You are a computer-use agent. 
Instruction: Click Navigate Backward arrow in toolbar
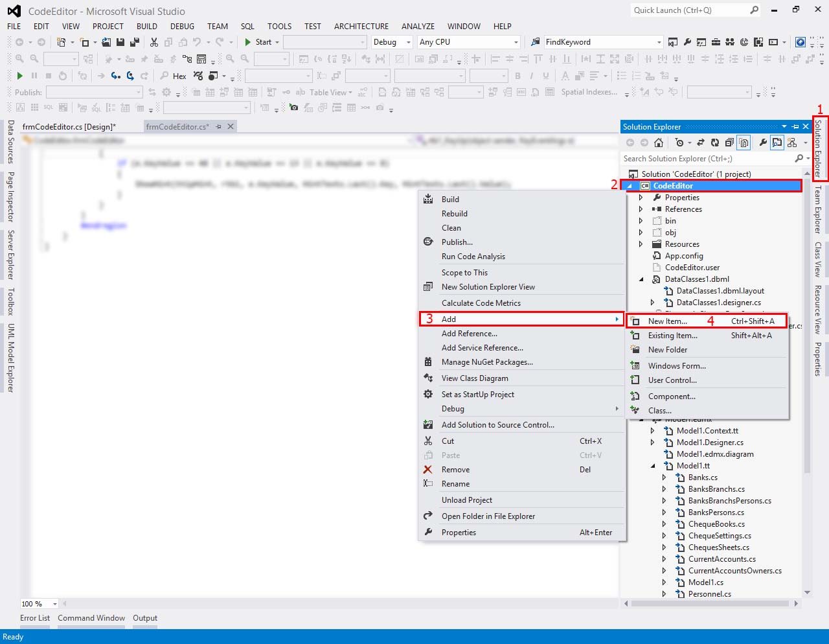pyautogui.click(x=19, y=42)
